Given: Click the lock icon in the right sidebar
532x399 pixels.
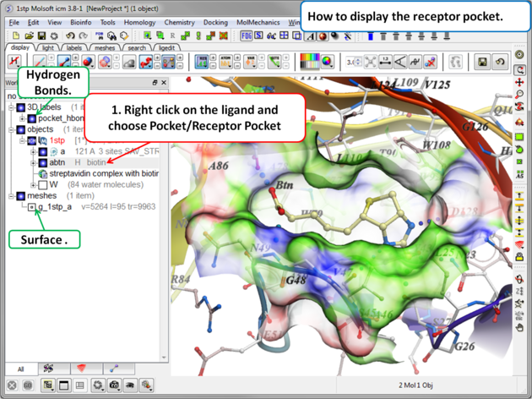Looking at the screenshot, I should pyautogui.click(x=519, y=257).
